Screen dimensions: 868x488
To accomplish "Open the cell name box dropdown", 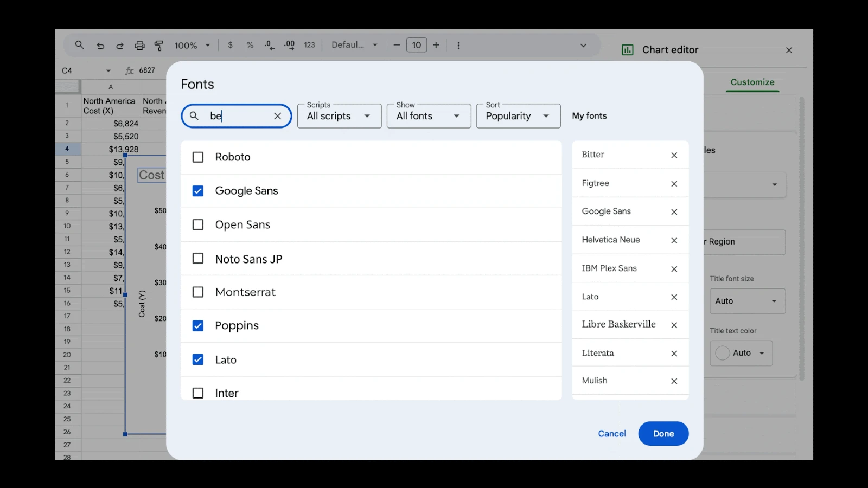I will (108, 70).
